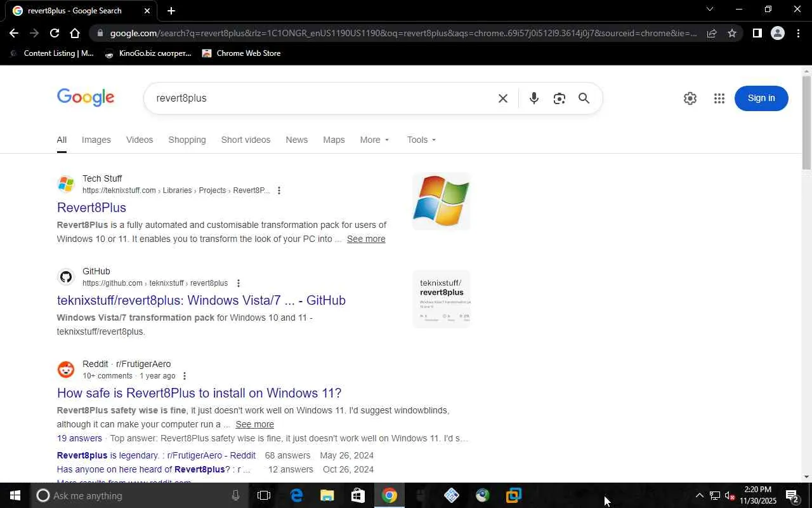Screen dimensions: 812x508
Task: Open the Chrome tab search dropdown
Action: 710,10
